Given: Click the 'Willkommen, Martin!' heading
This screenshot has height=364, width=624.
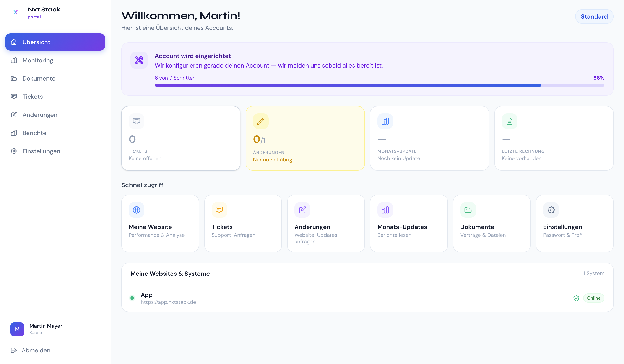Looking at the screenshot, I should (180, 16).
